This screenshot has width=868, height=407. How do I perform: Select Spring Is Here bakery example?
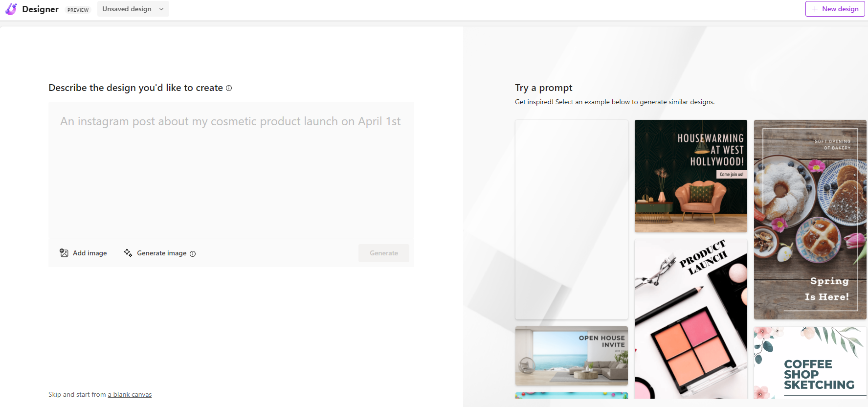(x=810, y=220)
